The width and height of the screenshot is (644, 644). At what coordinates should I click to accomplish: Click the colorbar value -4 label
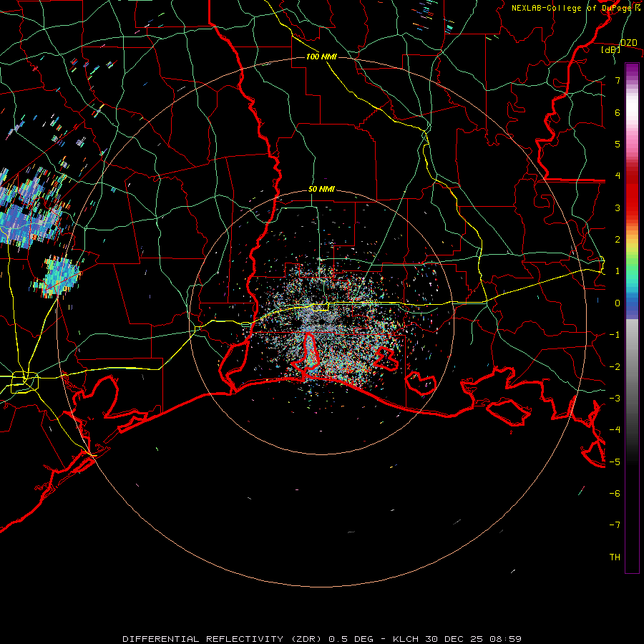(x=615, y=430)
